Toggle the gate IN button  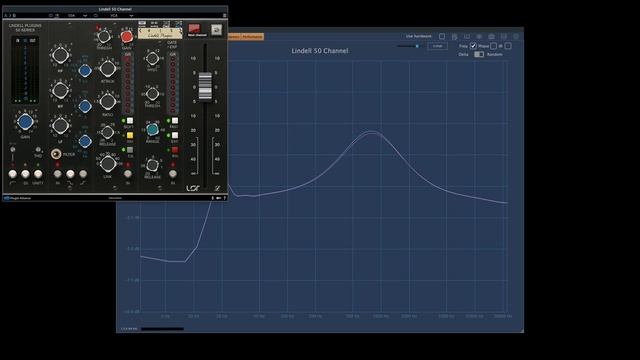coord(173,174)
